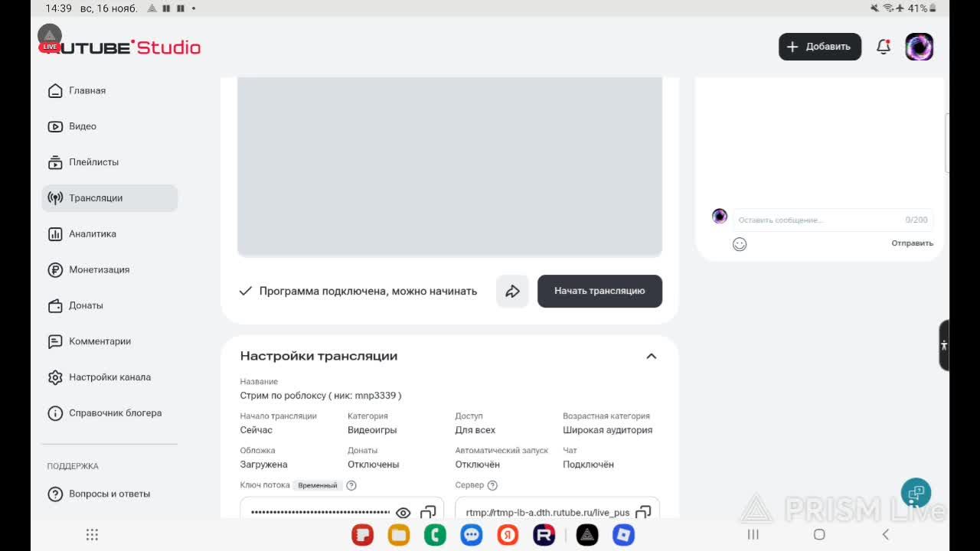Click stream title Стрим по роблоксу
Image resolution: width=980 pixels, height=551 pixels.
click(321, 396)
